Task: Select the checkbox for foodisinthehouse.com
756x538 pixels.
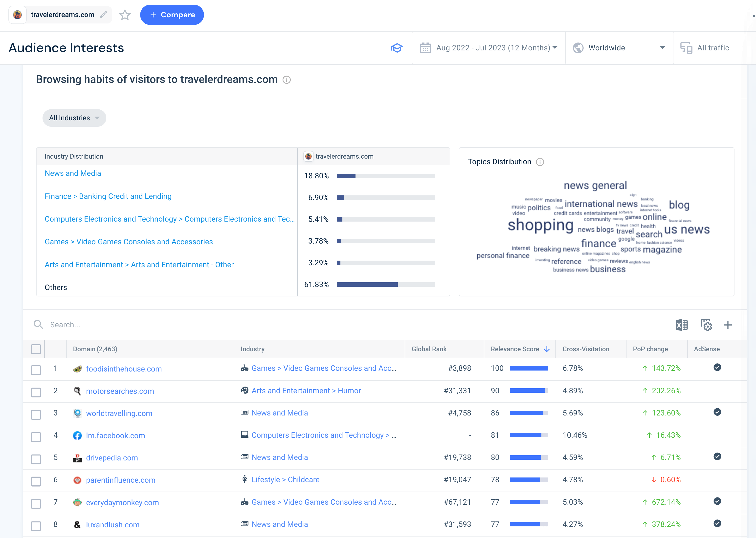Action: coord(36,370)
